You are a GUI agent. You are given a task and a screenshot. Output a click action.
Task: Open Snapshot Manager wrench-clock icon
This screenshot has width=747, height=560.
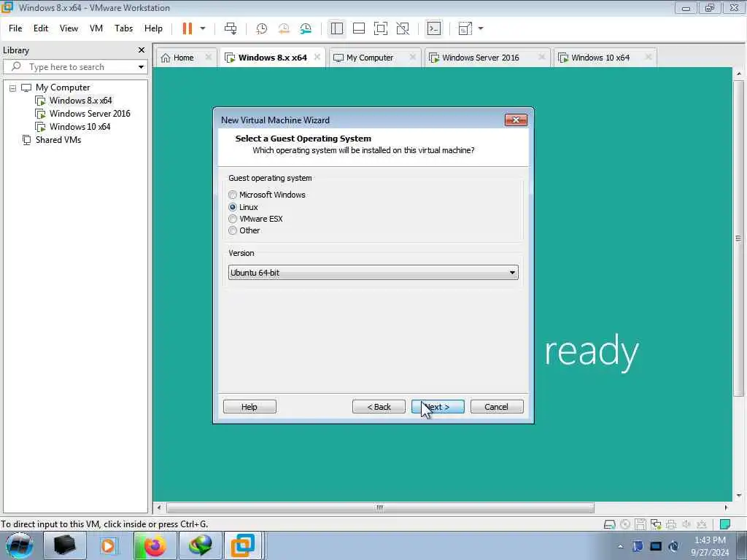pos(306,28)
